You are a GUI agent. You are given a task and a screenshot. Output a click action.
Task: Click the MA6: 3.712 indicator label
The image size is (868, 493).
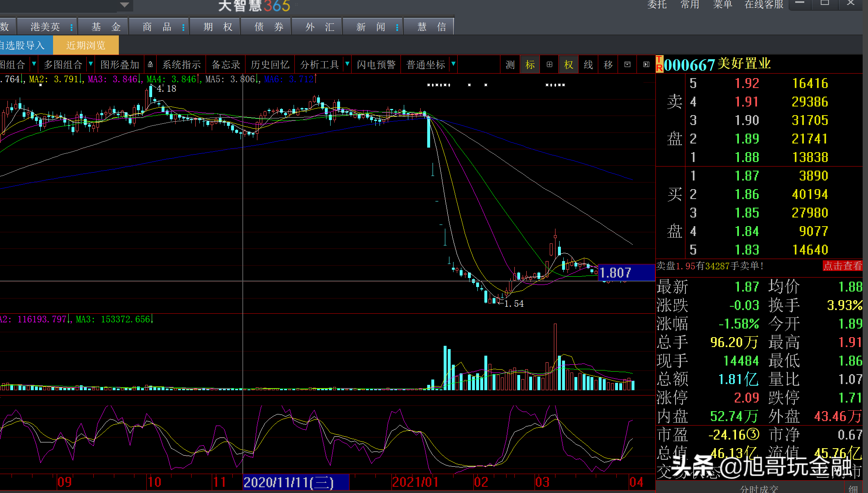pyautogui.click(x=289, y=79)
